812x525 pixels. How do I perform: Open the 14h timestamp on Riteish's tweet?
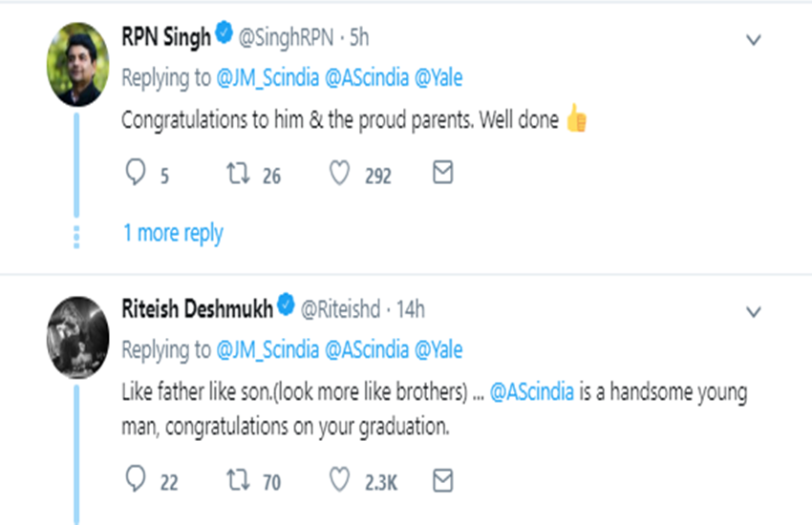pyautogui.click(x=409, y=308)
